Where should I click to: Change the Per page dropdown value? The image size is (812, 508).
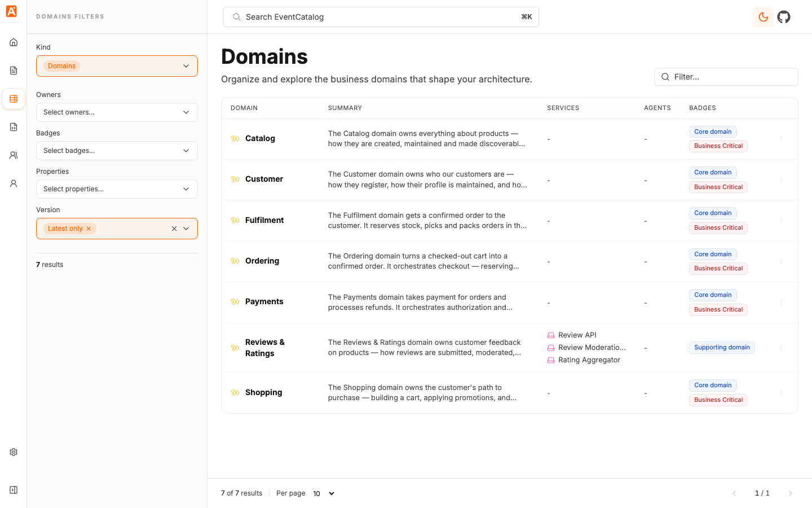324,493
